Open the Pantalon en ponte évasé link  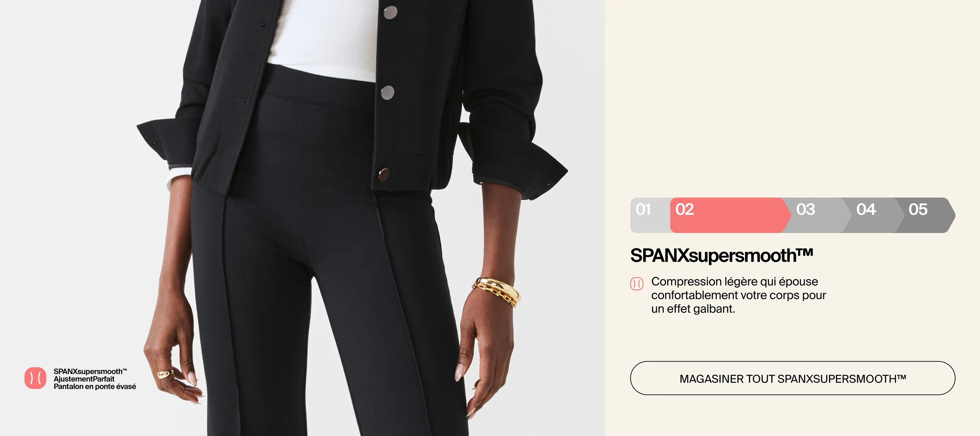(x=95, y=386)
